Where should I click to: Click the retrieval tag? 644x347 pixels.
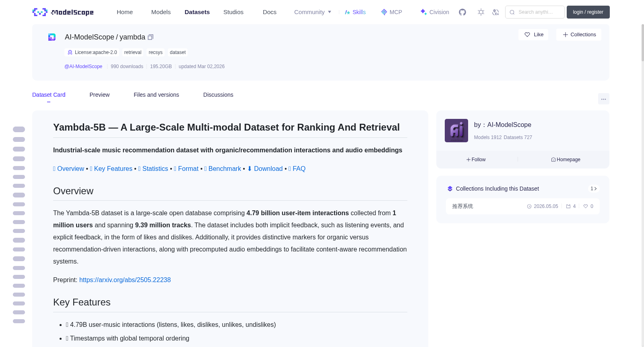tap(133, 52)
